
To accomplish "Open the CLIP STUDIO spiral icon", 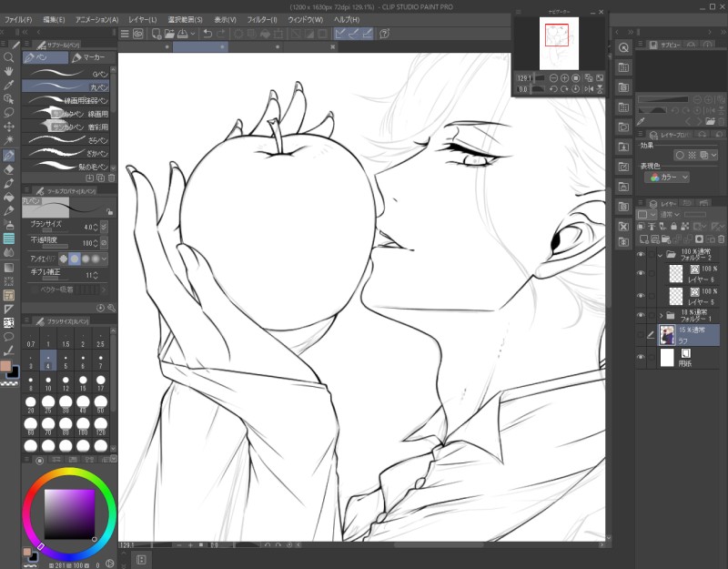I will pos(138,34).
